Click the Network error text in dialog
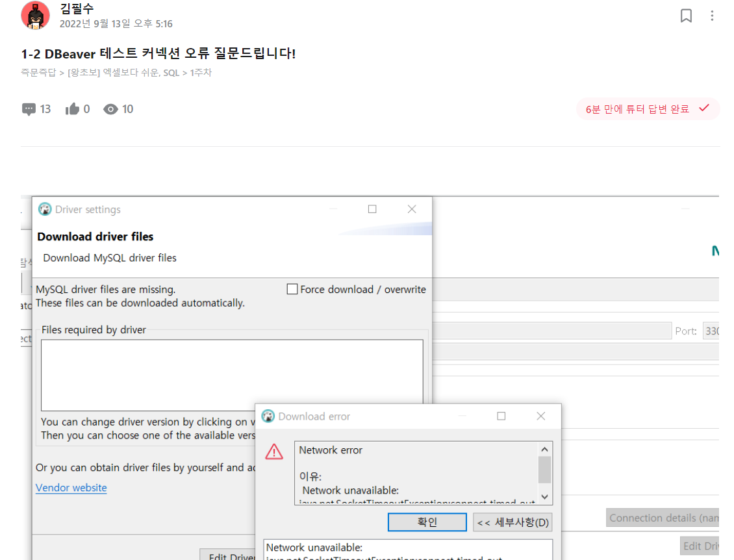The image size is (734, 560). [x=331, y=450]
